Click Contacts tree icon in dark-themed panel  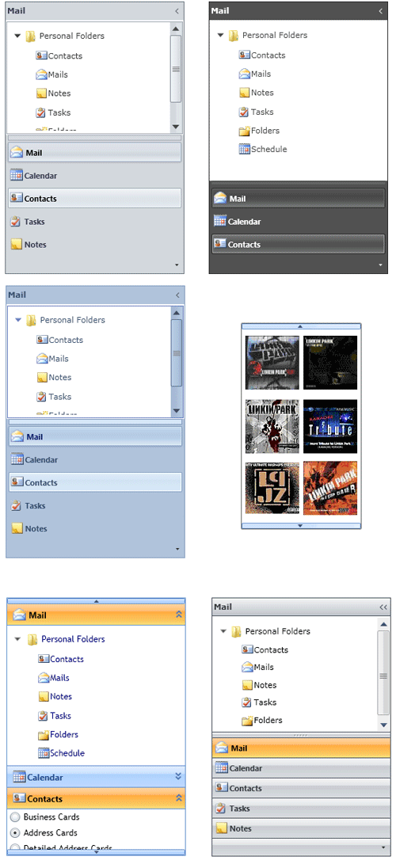click(x=245, y=55)
